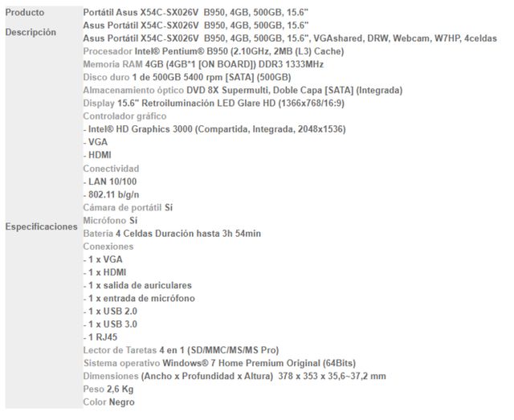Click the Especificaciones row label
The height and width of the screenshot is (420, 514).
click(41, 226)
